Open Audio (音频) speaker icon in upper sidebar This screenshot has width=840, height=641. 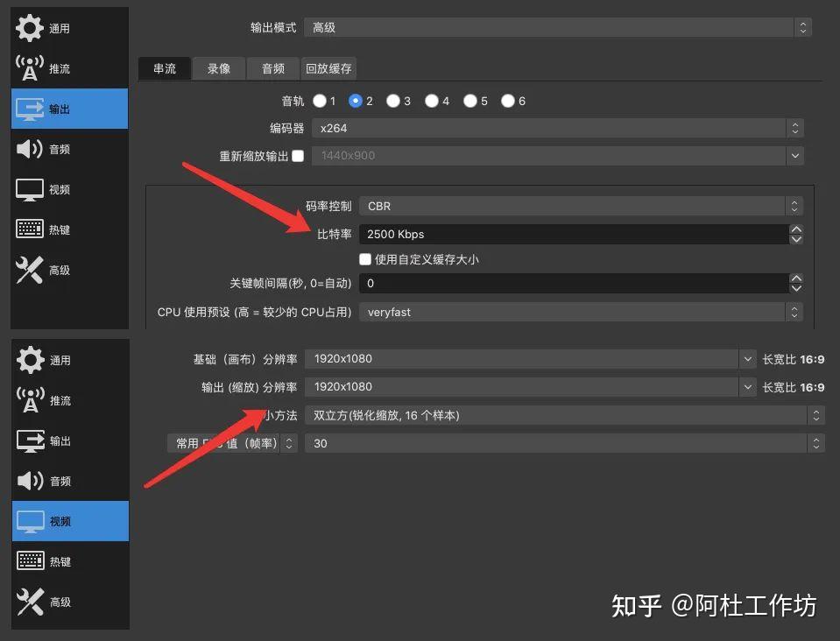[x=29, y=149]
